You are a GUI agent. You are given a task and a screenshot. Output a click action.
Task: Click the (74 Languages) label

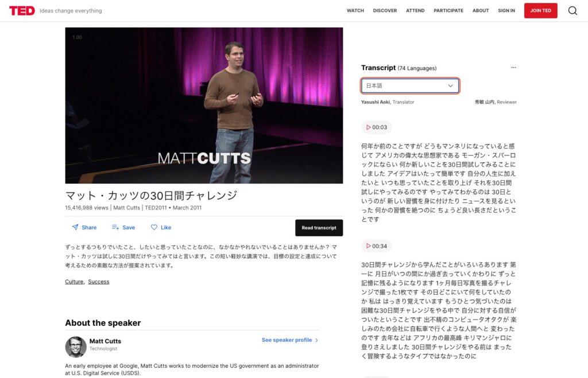417,68
